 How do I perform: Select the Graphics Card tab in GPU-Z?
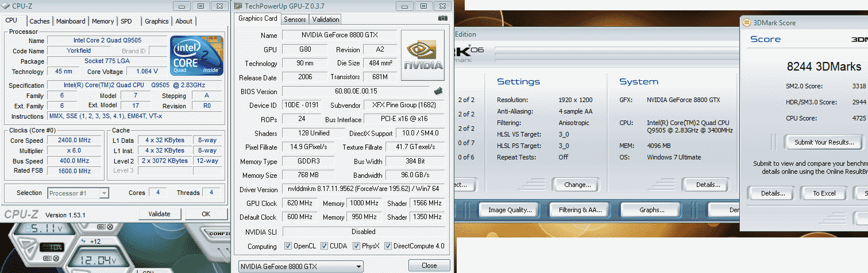pyautogui.click(x=258, y=18)
